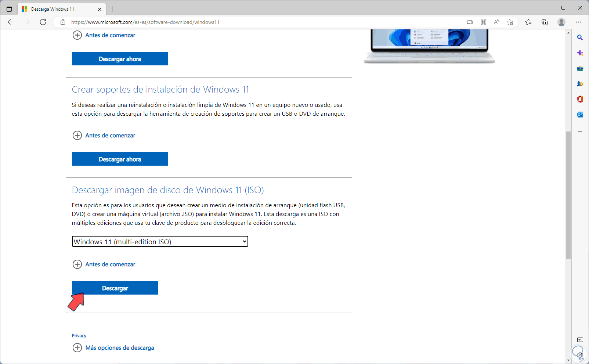Select the Descarga Windows 11 tab
This screenshot has height=364, width=589.
point(62,9)
